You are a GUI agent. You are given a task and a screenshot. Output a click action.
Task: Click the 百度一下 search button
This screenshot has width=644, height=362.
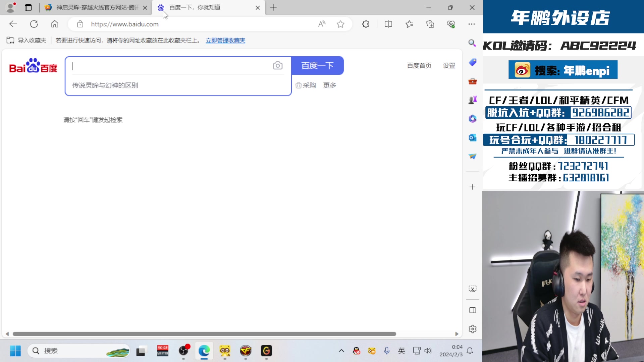(317, 65)
